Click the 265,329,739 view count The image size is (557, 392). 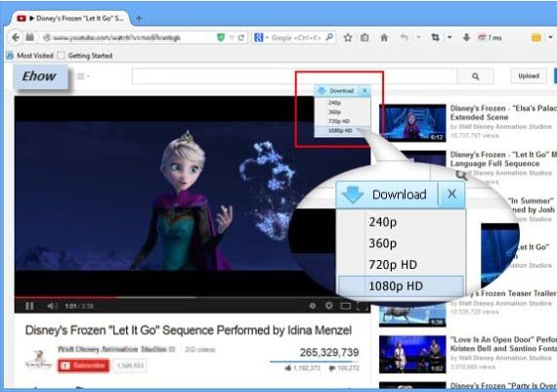tap(329, 352)
